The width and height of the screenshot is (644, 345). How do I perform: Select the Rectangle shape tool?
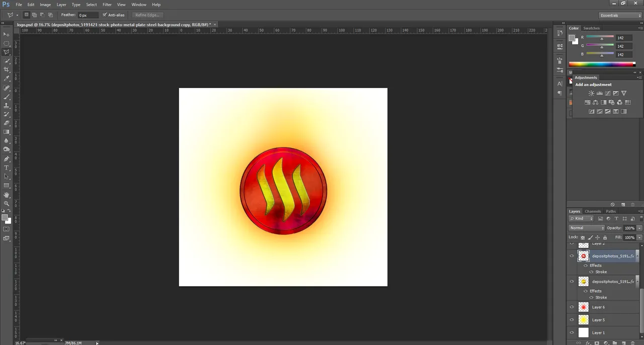coord(7,185)
